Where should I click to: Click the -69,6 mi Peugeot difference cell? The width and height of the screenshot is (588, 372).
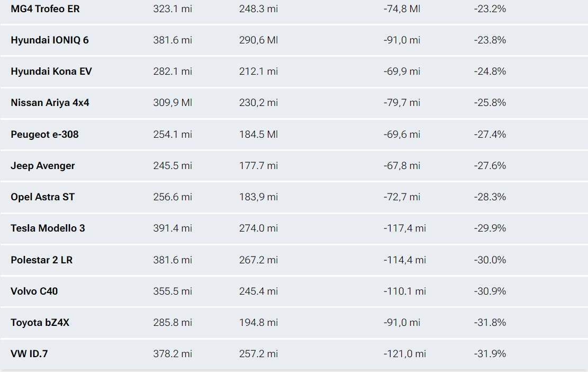402,134
